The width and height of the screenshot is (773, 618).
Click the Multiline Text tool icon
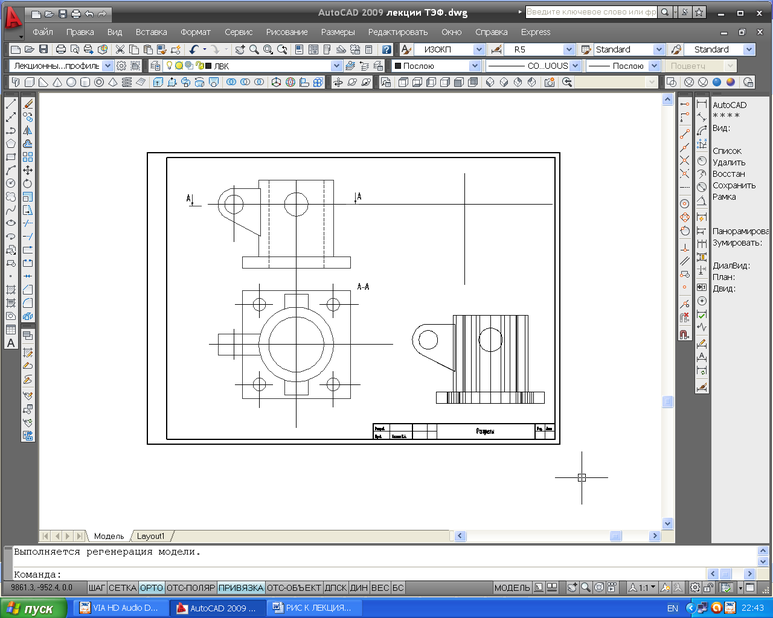11,343
